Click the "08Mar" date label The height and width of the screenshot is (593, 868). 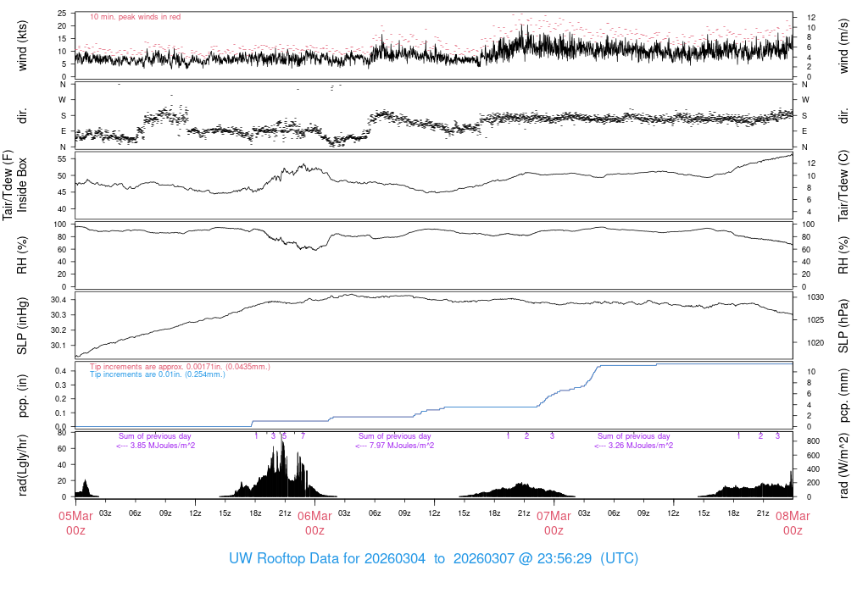[793, 516]
